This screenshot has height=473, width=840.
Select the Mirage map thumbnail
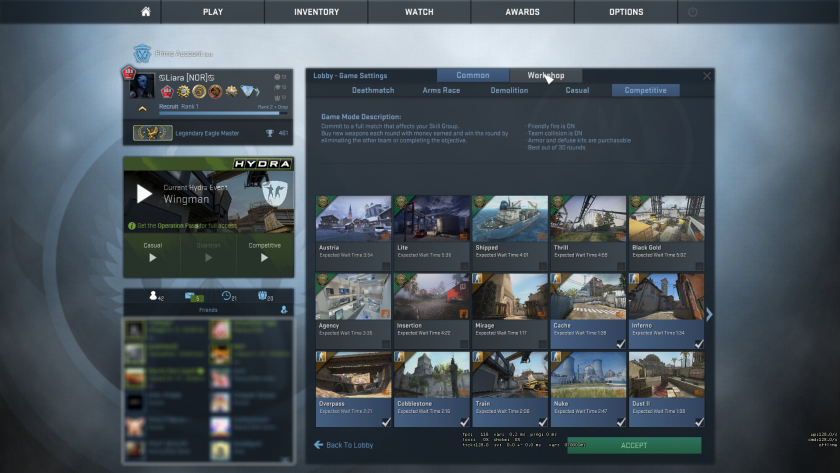(x=509, y=297)
